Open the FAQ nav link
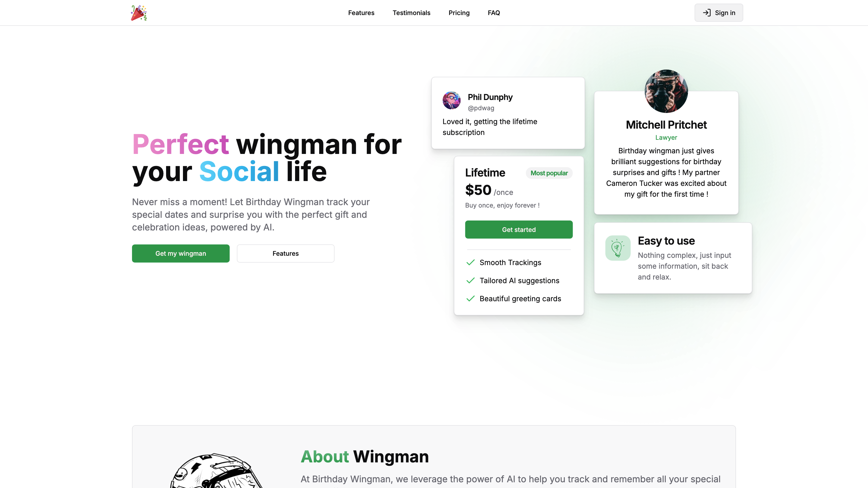Viewport: 868px width, 488px height. [494, 13]
